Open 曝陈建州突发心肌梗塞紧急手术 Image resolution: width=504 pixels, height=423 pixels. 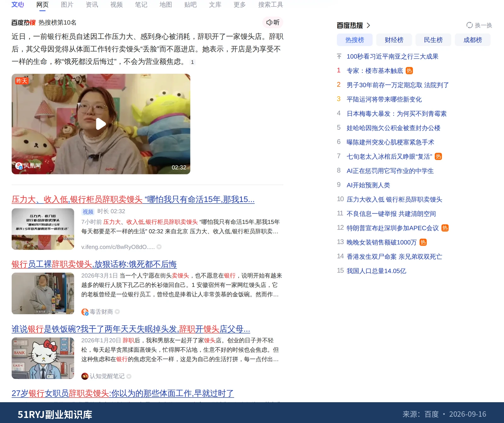pyautogui.click(x=390, y=142)
